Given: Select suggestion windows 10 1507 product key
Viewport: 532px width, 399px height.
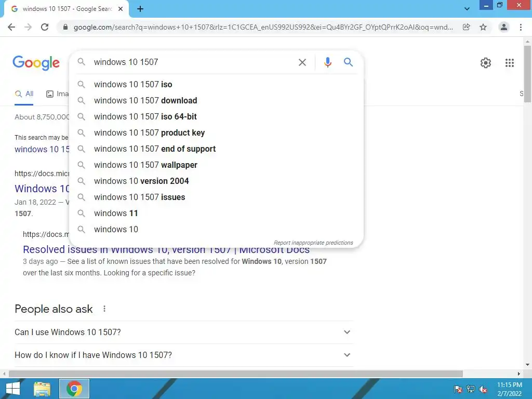Looking at the screenshot, I should [x=216, y=132].
